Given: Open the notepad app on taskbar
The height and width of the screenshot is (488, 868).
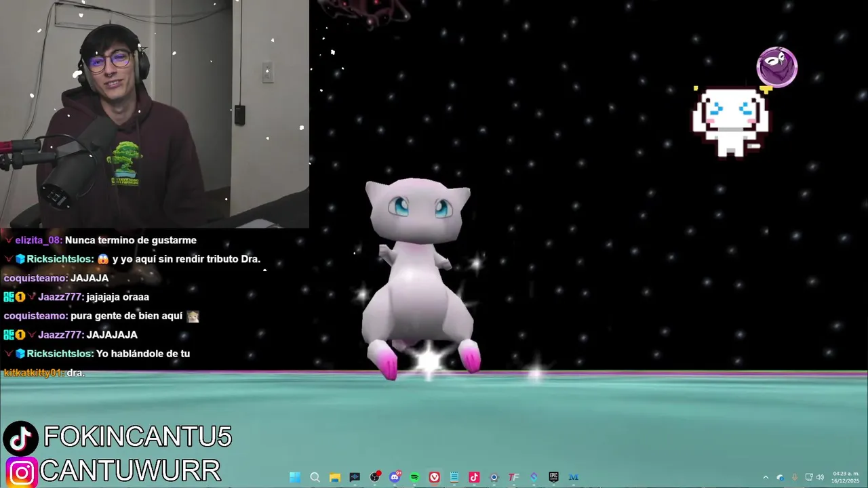Looking at the screenshot, I should point(454,477).
